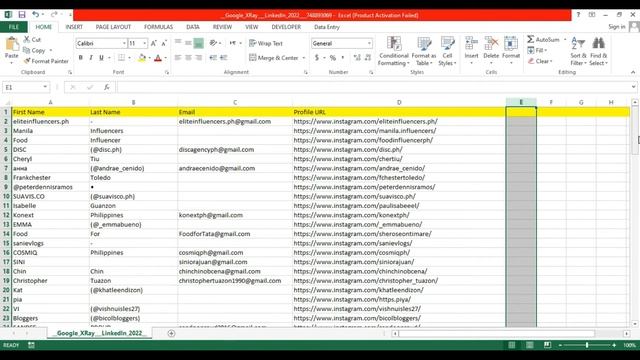Toggle Bold formatting
640x360 pixels.
pos(80,58)
